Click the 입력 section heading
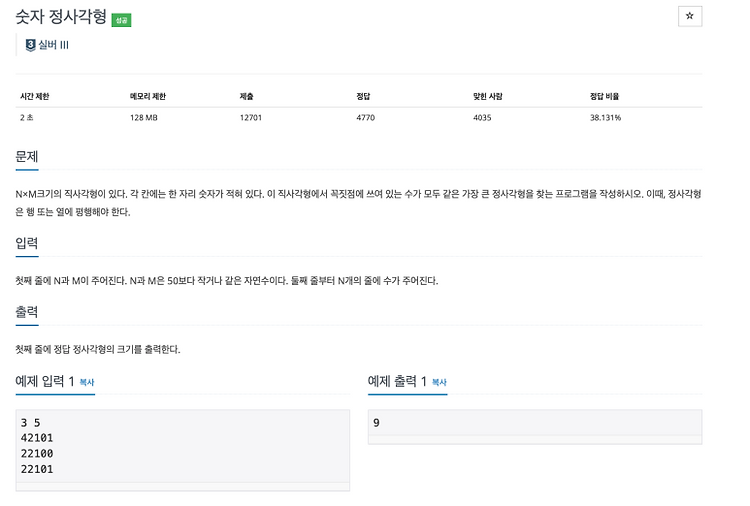 point(27,243)
